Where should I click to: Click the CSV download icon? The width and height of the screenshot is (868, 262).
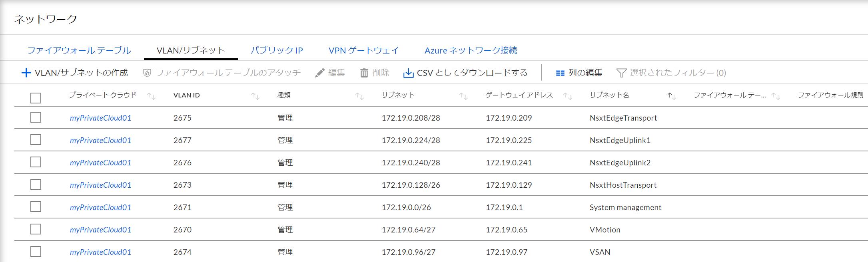[408, 73]
